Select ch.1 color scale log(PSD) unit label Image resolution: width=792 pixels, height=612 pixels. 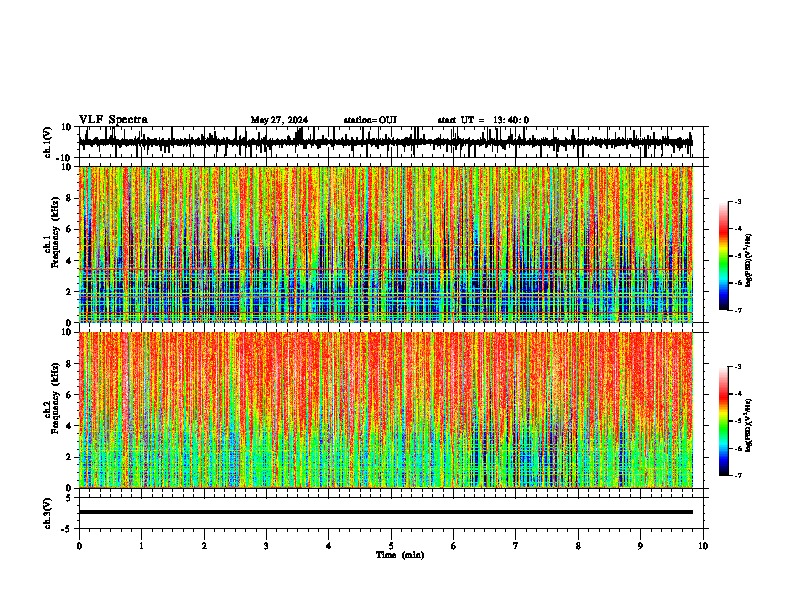[x=749, y=261]
